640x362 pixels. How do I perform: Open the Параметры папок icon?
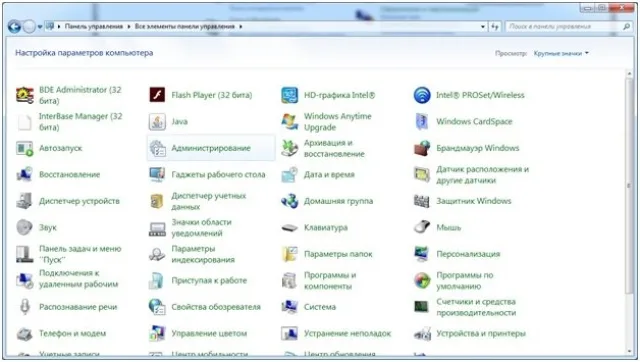pyautogui.click(x=289, y=254)
